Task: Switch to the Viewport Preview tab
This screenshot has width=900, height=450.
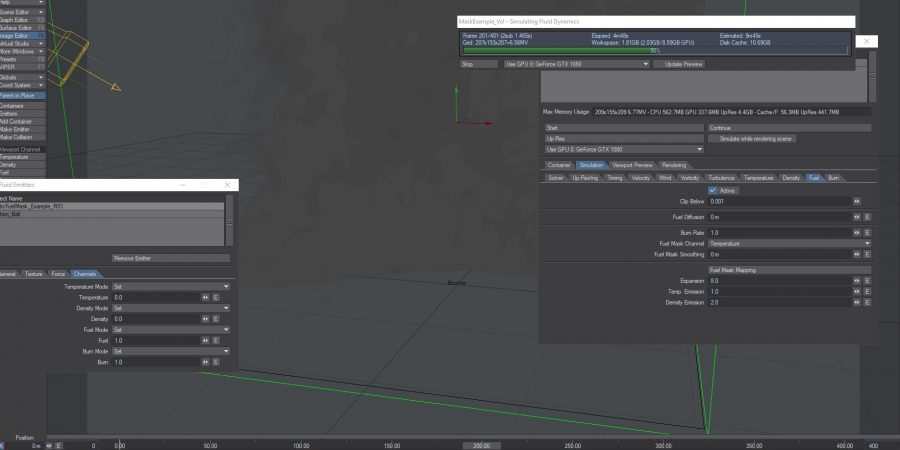Action: click(632, 164)
